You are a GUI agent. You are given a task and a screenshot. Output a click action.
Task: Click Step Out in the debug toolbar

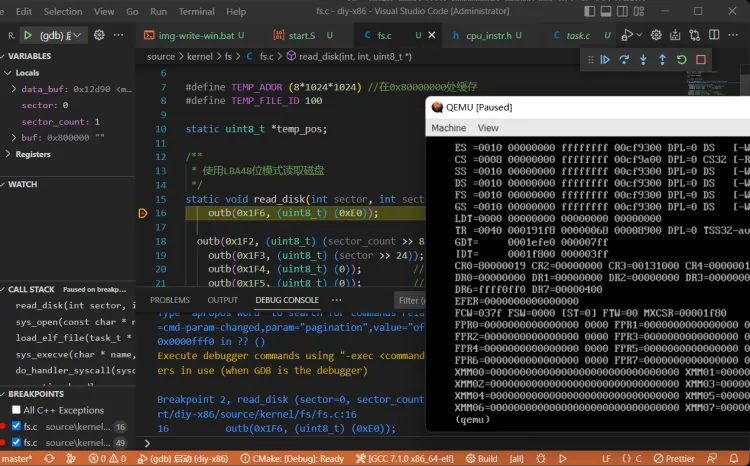pos(662,60)
